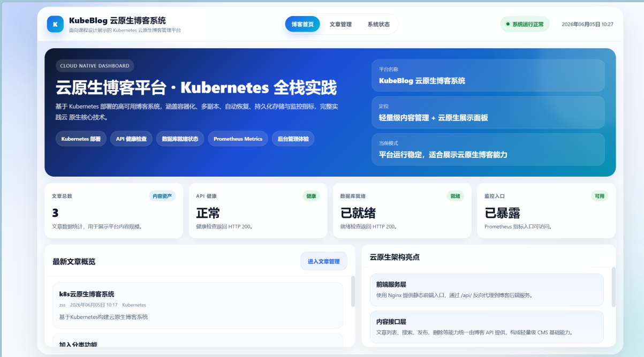
Task: Switch to the 文章管理 tab
Action: (x=340, y=24)
